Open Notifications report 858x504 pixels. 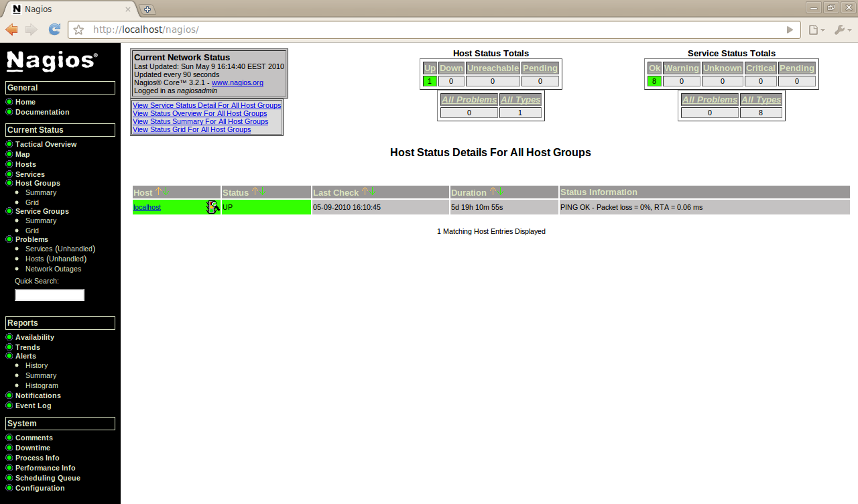(x=38, y=395)
